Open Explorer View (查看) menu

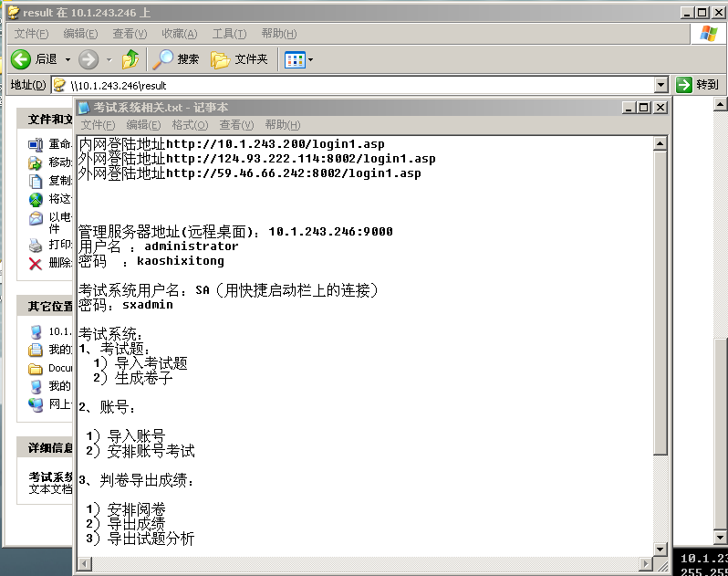[x=130, y=34]
